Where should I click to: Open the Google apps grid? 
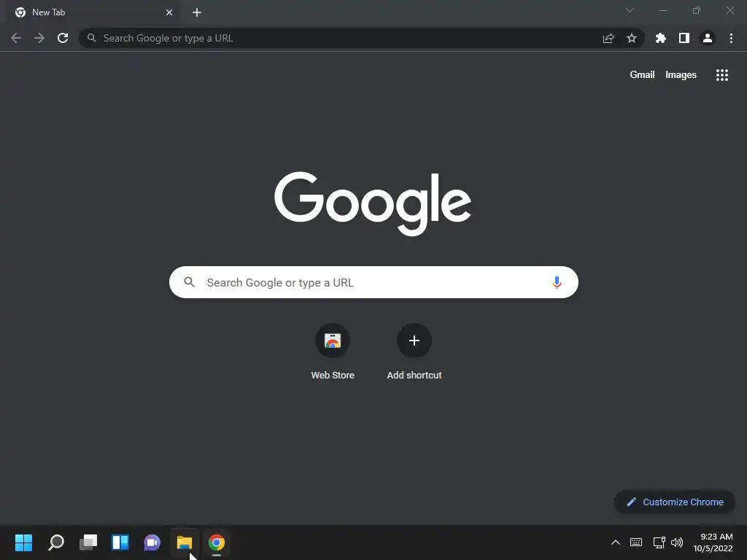pyautogui.click(x=722, y=75)
